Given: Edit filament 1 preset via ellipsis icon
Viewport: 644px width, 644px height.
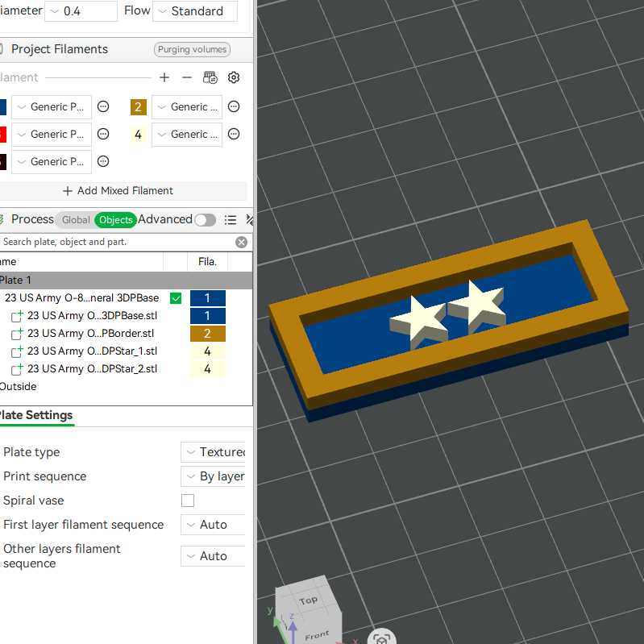Looking at the screenshot, I should point(103,106).
